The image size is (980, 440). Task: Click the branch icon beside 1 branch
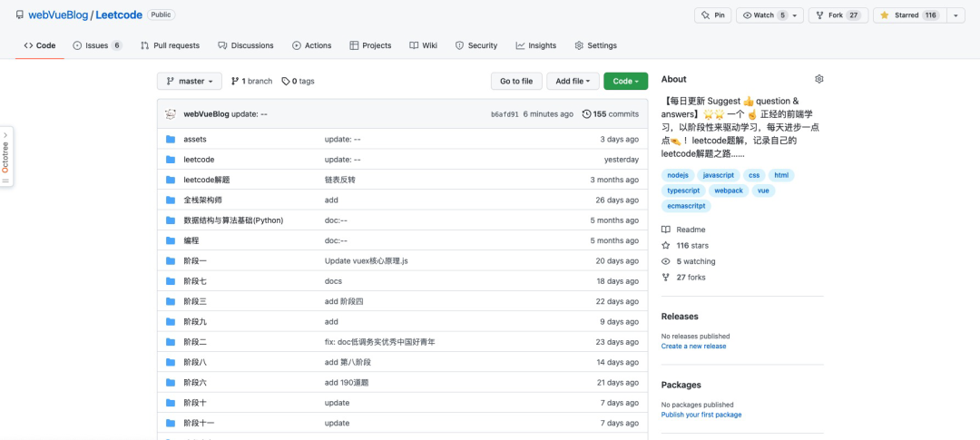235,82
